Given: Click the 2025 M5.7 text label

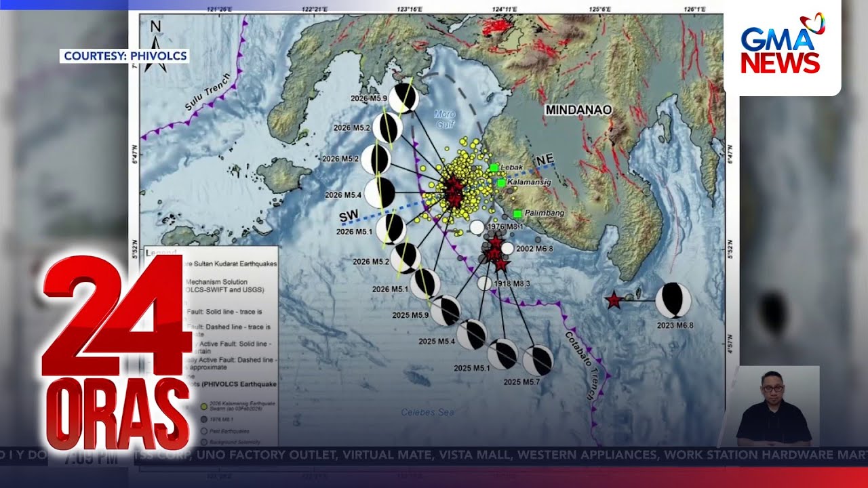Looking at the screenshot, I should point(522,382).
